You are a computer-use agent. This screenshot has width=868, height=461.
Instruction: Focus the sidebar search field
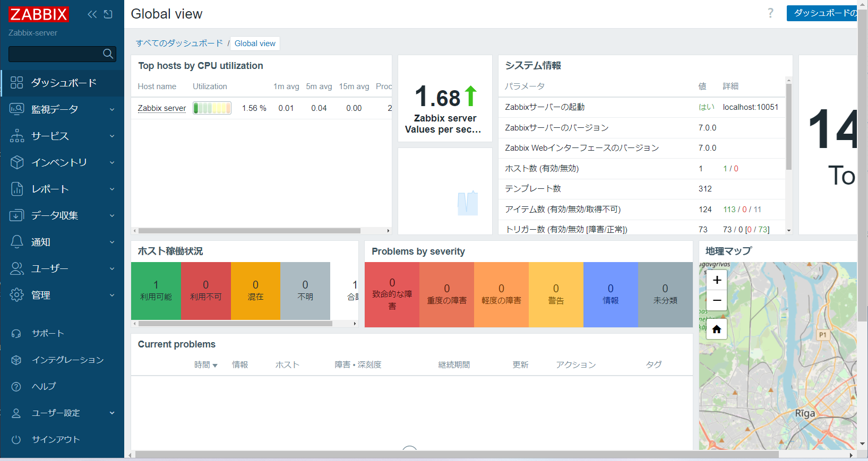tap(55, 54)
